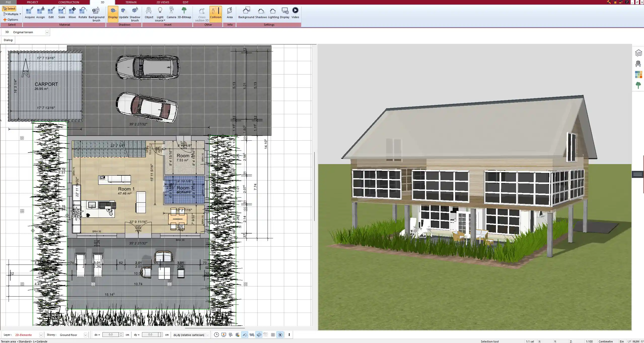Open the Area info tool
644x343 pixels.
230,13
